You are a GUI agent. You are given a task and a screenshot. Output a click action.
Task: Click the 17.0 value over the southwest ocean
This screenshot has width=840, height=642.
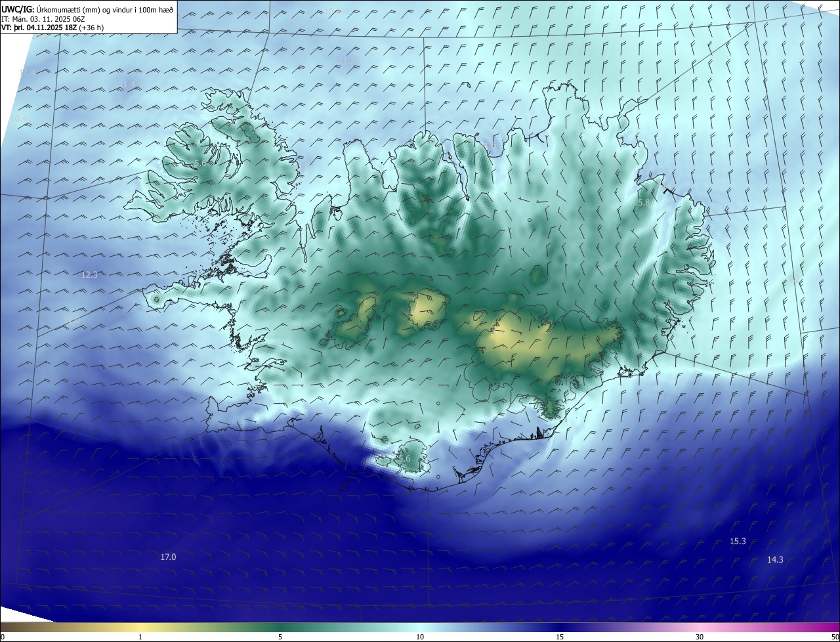click(168, 557)
